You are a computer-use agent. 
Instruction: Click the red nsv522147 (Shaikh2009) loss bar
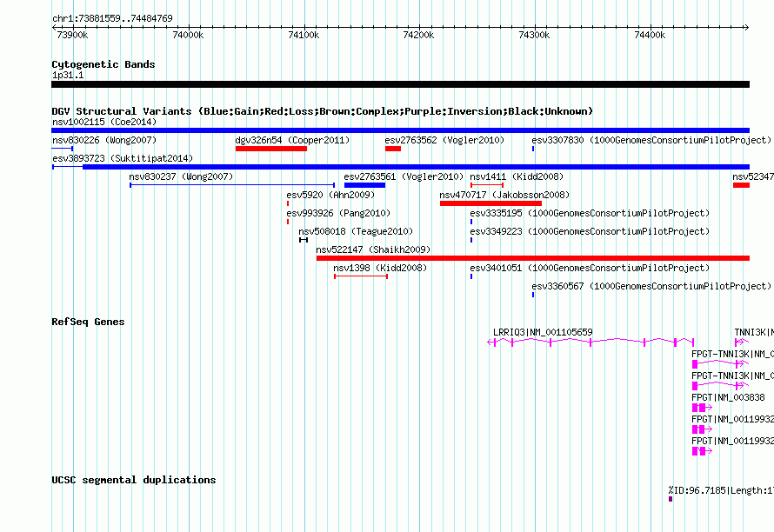[533, 258]
